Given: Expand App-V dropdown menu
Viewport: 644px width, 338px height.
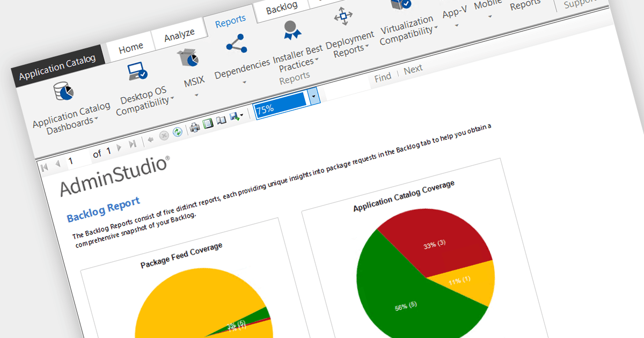Looking at the screenshot, I should coord(457,25).
